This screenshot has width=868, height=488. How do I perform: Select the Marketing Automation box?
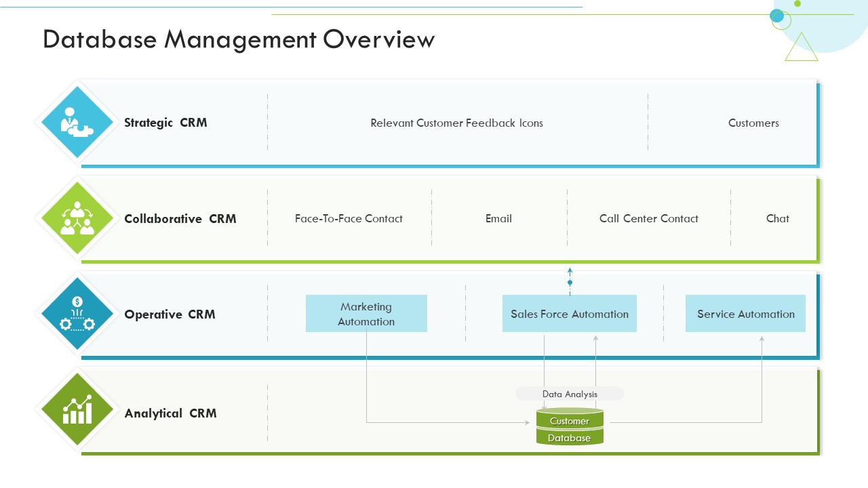(x=366, y=314)
